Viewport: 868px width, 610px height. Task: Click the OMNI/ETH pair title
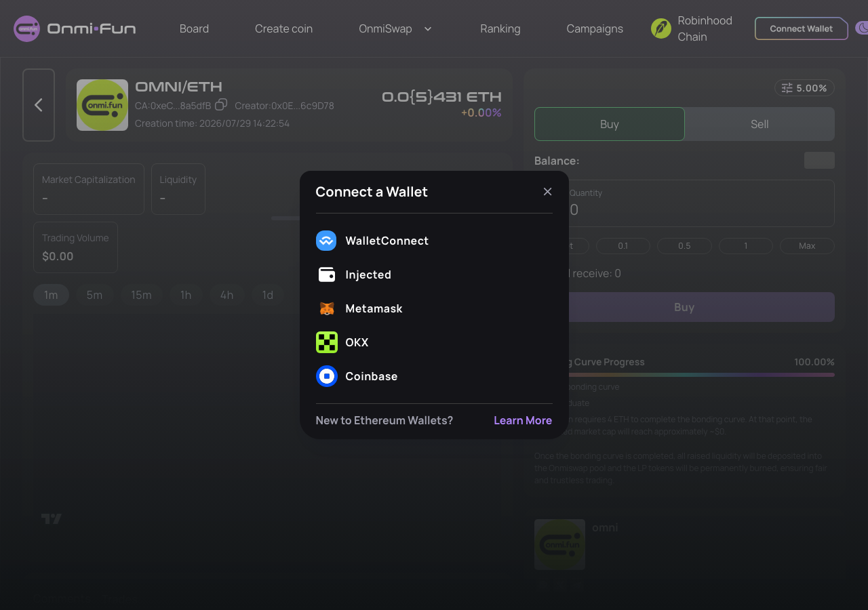point(178,87)
